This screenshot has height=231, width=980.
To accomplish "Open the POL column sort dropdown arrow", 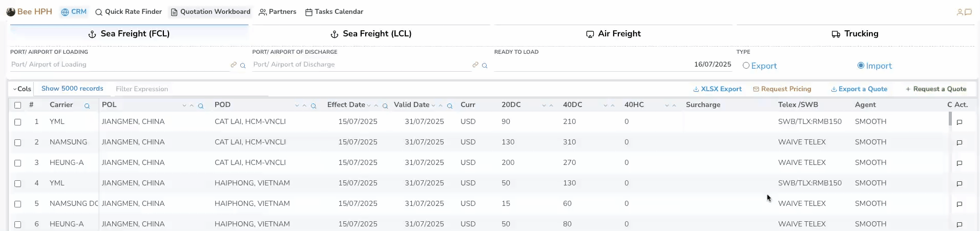I will click(184, 106).
